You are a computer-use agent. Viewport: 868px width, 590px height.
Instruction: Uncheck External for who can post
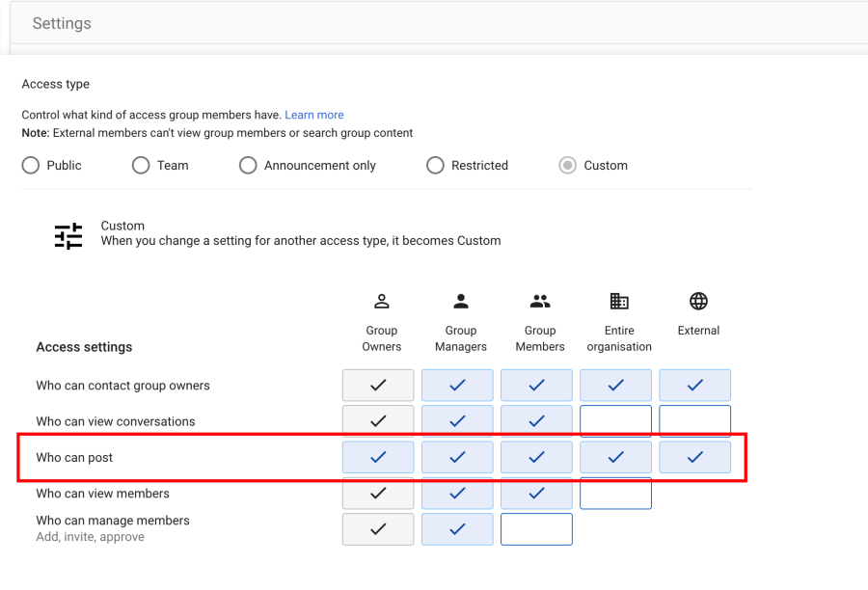click(694, 457)
